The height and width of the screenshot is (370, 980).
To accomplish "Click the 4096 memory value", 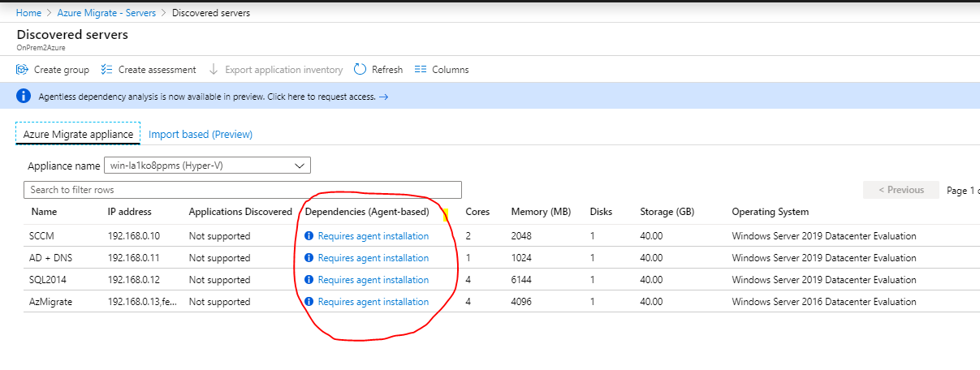I will click(x=523, y=302).
